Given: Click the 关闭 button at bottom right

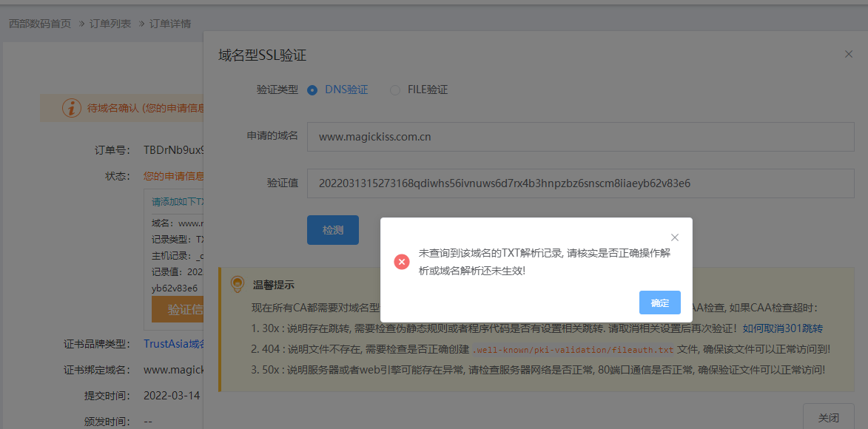Looking at the screenshot, I should 828,418.
